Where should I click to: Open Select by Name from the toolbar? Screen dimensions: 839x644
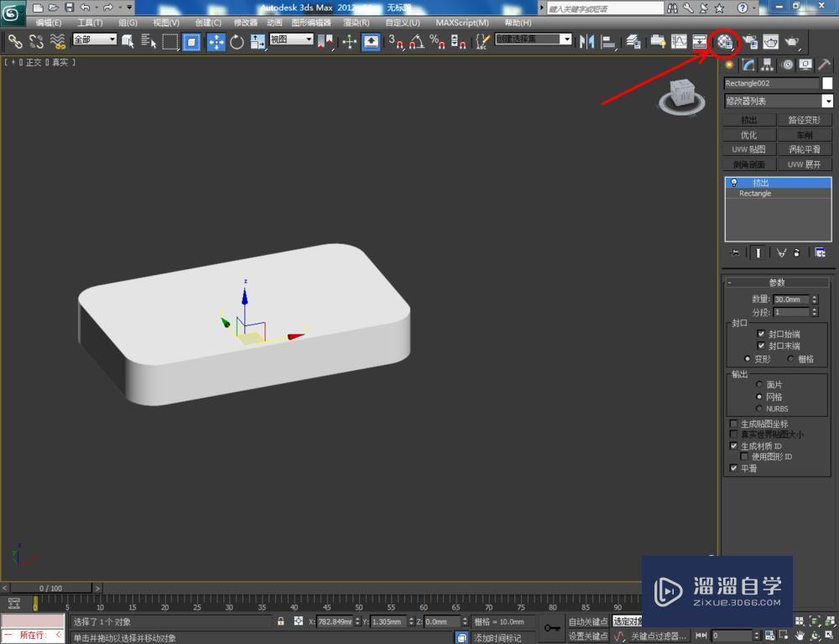(146, 41)
